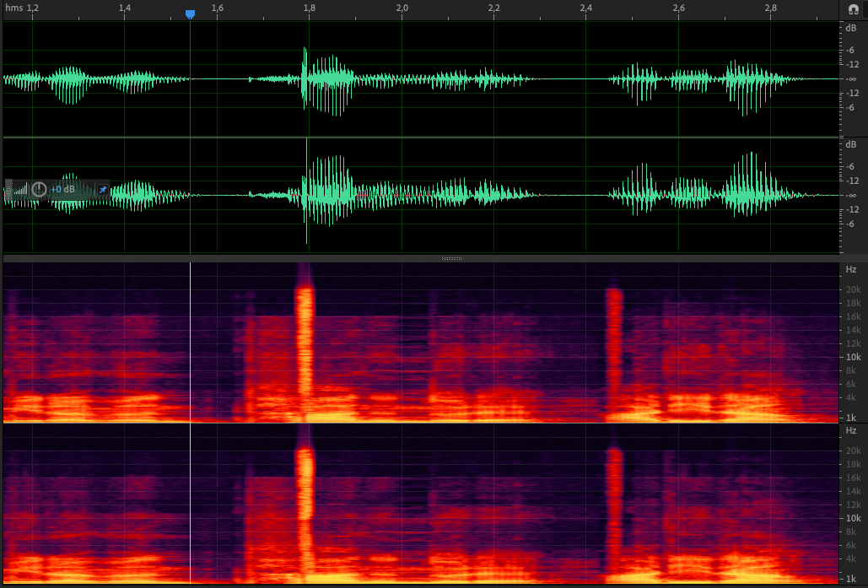Click the HUD drag grip handle

click(x=8, y=189)
